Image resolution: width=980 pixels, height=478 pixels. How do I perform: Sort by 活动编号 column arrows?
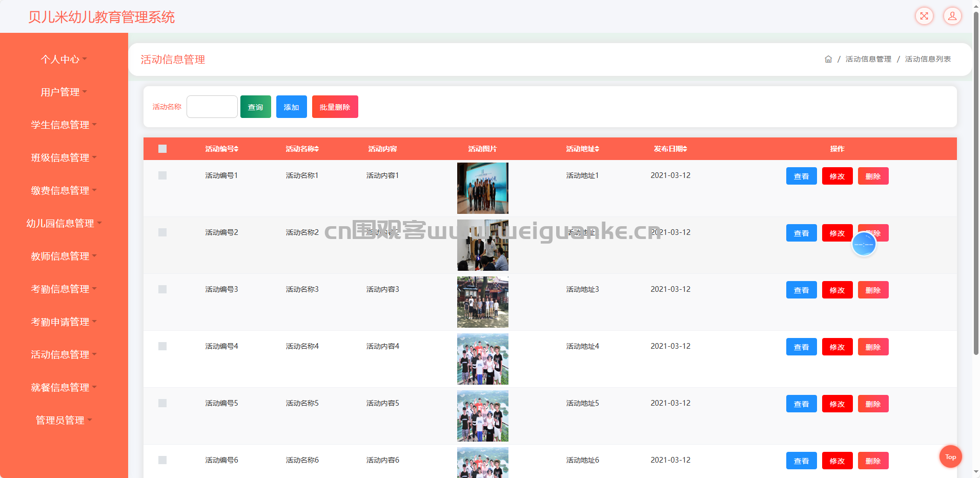(236, 149)
